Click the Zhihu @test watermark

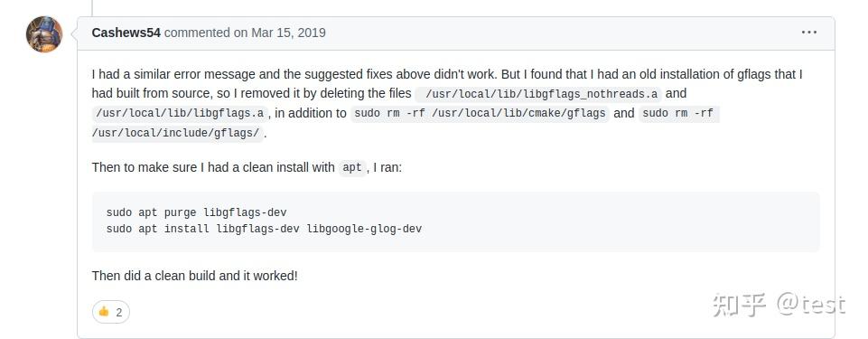pyautogui.click(x=779, y=305)
